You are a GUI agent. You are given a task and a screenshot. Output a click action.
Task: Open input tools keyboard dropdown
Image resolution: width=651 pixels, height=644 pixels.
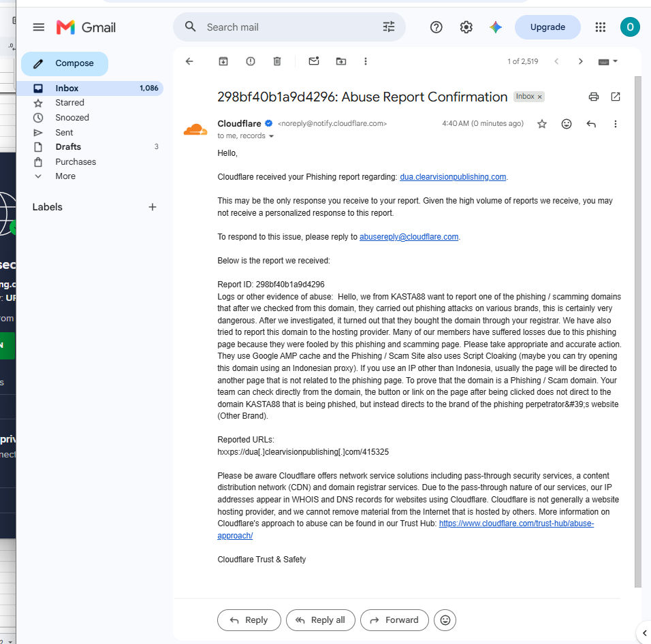point(608,61)
